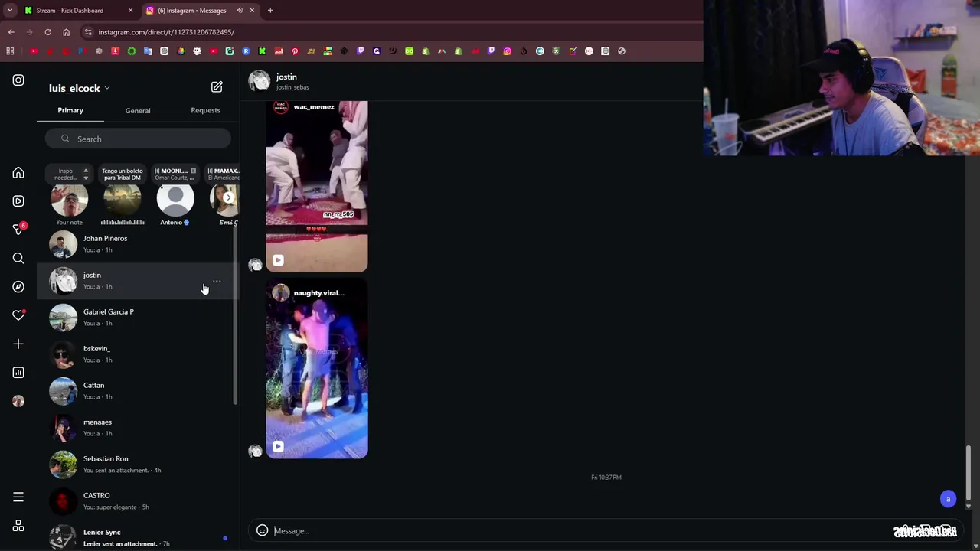Open the menaaes conversation
980x551 pixels.
138,428
